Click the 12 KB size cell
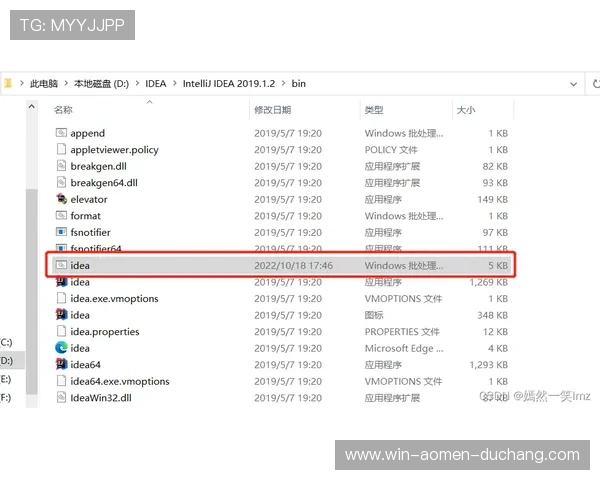The height and width of the screenshot is (480, 600). click(495, 331)
